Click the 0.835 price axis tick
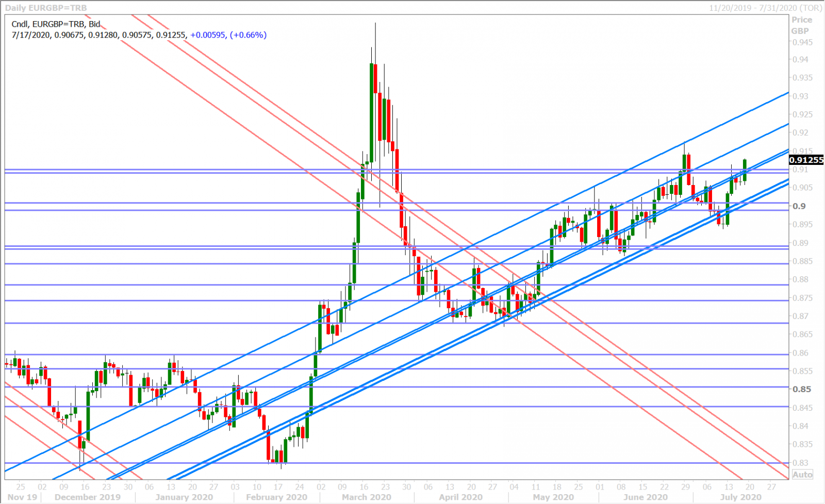 pyautogui.click(x=803, y=444)
